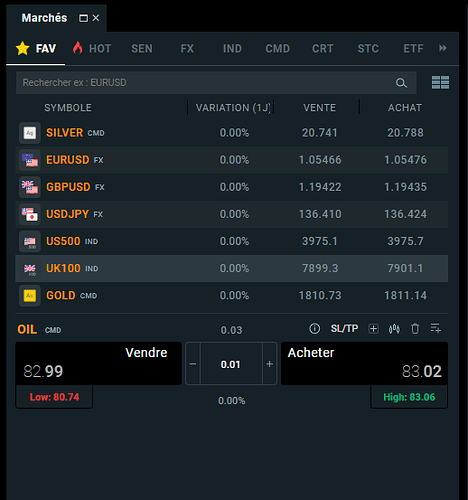Click the plus box icon next to SL/TP
Viewport: 468px width, 500px height.
tap(373, 329)
